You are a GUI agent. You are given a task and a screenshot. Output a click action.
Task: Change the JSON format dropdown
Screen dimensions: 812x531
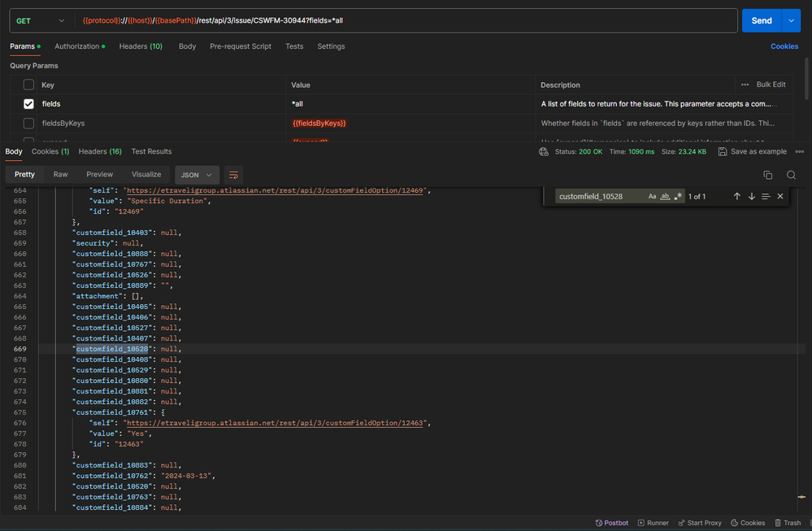click(x=196, y=174)
